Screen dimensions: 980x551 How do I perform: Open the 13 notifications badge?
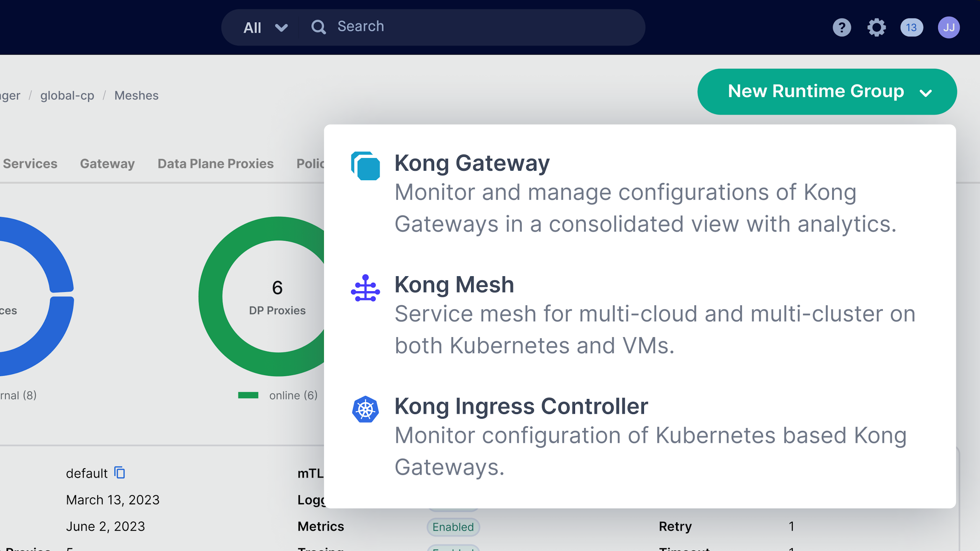[911, 28]
